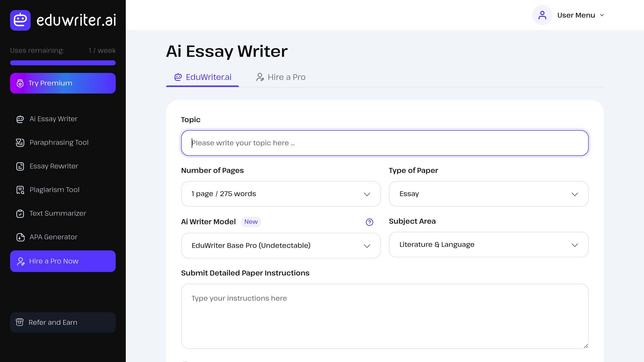Switch to the Hire a Pro tab
Image resolution: width=644 pixels, height=362 pixels.
click(x=286, y=77)
